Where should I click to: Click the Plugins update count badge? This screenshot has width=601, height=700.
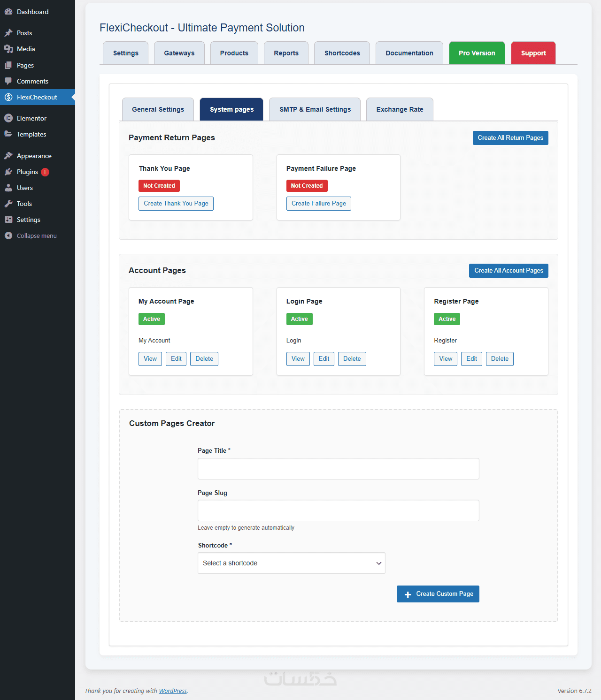click(x=45, y=172)
